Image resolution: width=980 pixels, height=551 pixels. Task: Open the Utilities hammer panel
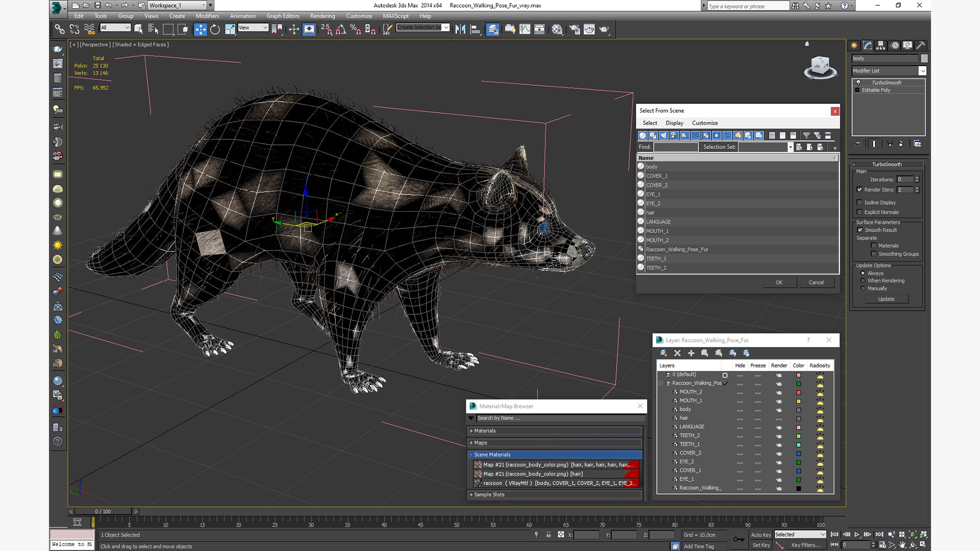[920, 45]
